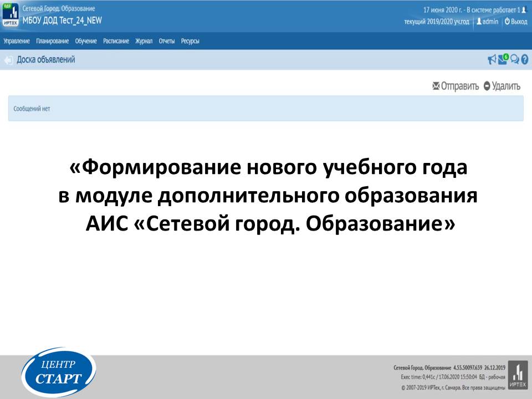
Task: Open the Отчеты menu
Action: [167, 41]
